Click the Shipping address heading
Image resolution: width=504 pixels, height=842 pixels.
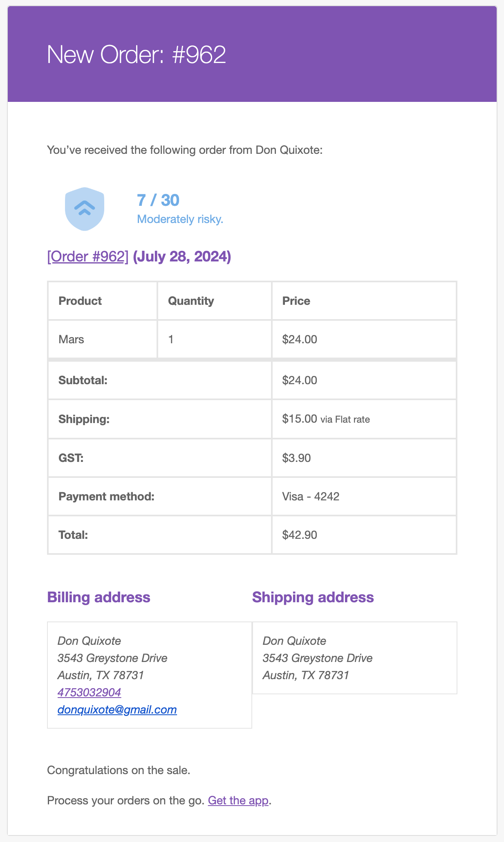click(x=313, y=597)
